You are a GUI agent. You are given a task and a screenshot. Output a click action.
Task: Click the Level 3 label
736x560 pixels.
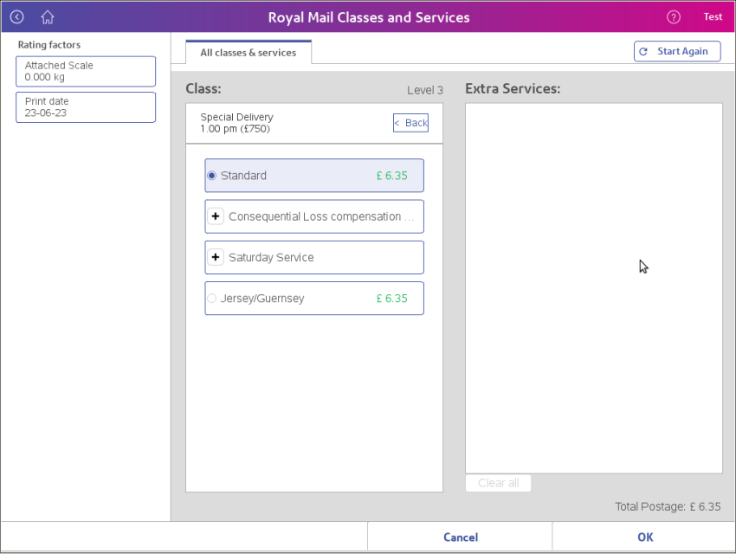pyautogui.click(x=425, y=90)
